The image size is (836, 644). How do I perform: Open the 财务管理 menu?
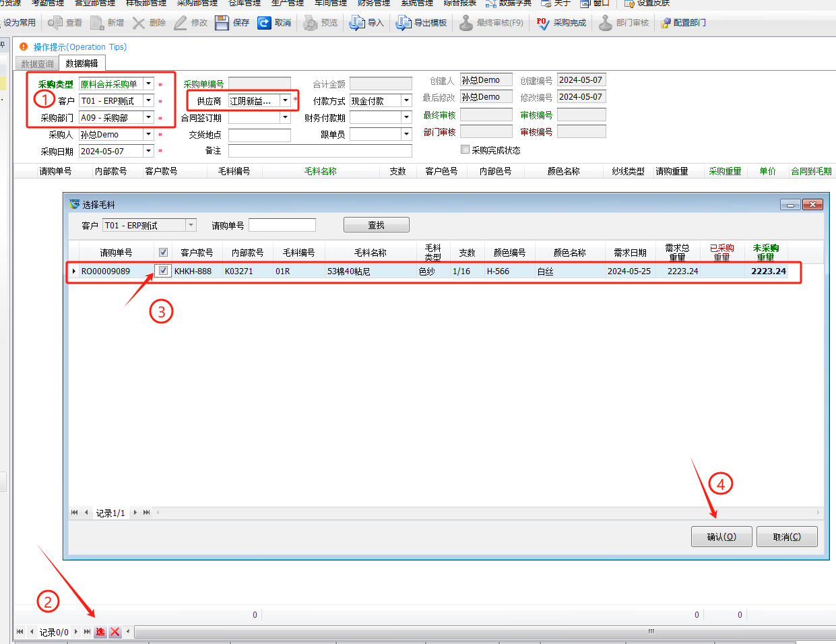coord(373,3)
